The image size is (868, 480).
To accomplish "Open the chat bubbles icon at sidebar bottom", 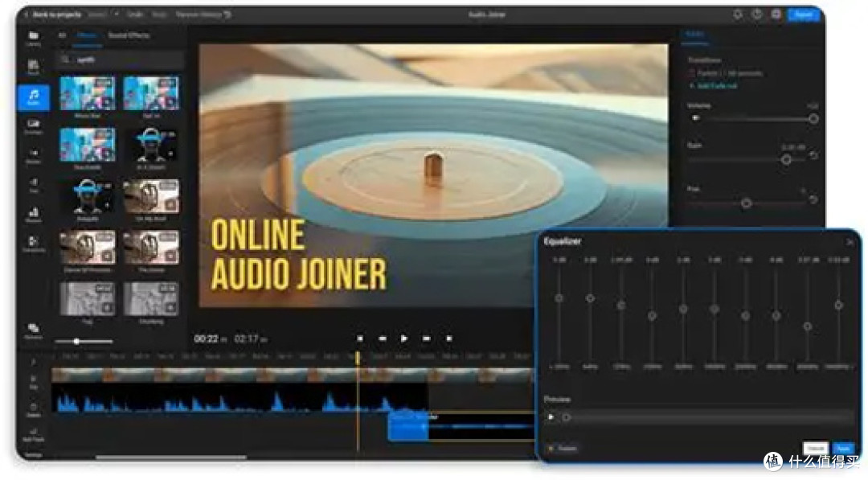I will pyautogui.click(x=33, y=330).
